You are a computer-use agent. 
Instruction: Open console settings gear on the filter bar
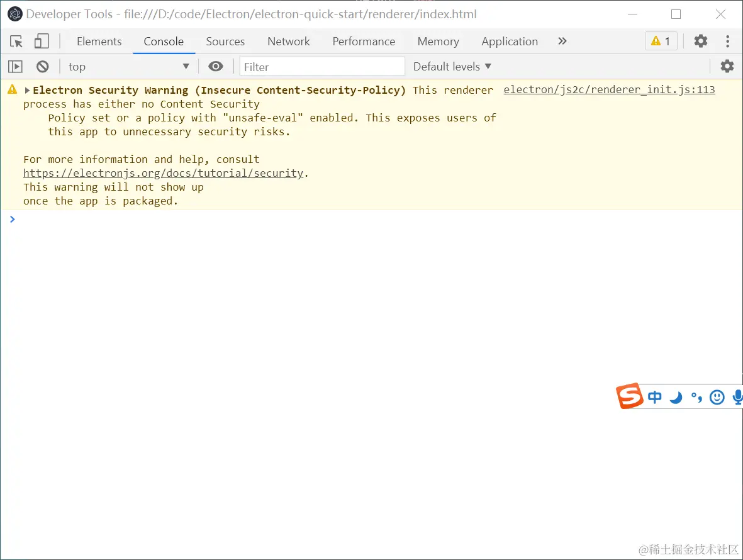(727, 66)
